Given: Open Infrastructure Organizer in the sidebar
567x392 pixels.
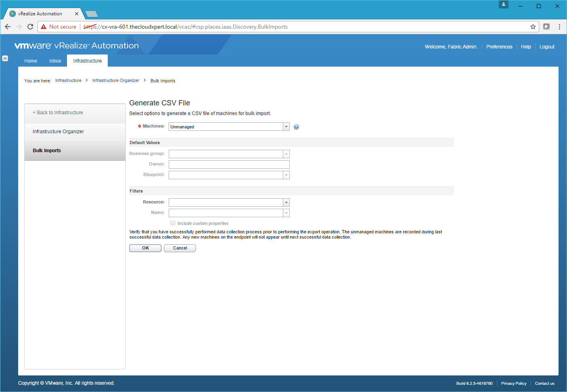Looking at the screenshot, I should (59, 132).
